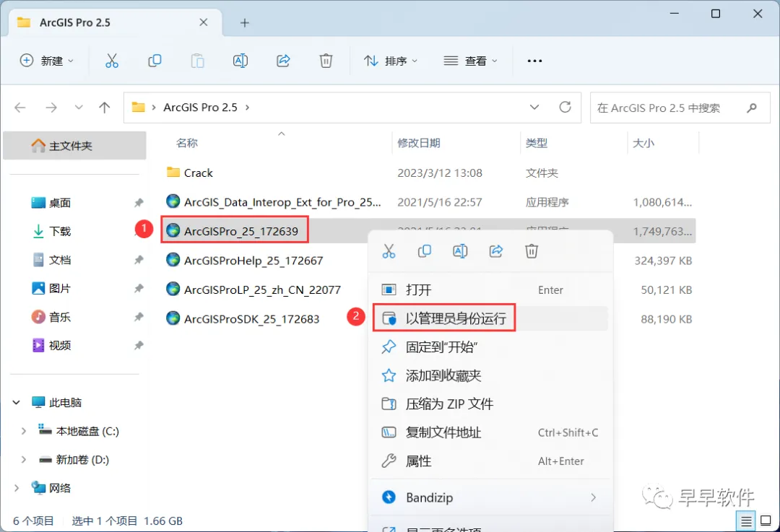780x532 pixels.
Task: Choose 固定到"开始" in the context menu
Action: tap(490, 346)
